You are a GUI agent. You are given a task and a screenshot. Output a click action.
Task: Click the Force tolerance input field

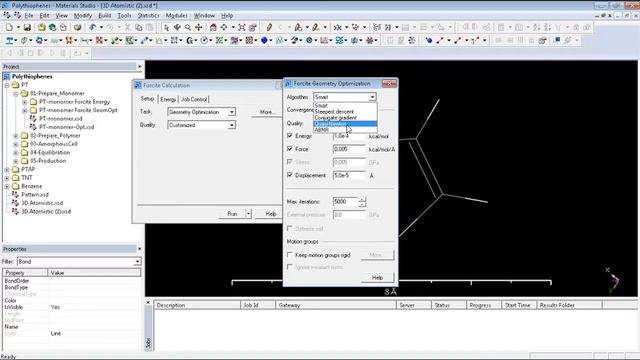point(349,149)
